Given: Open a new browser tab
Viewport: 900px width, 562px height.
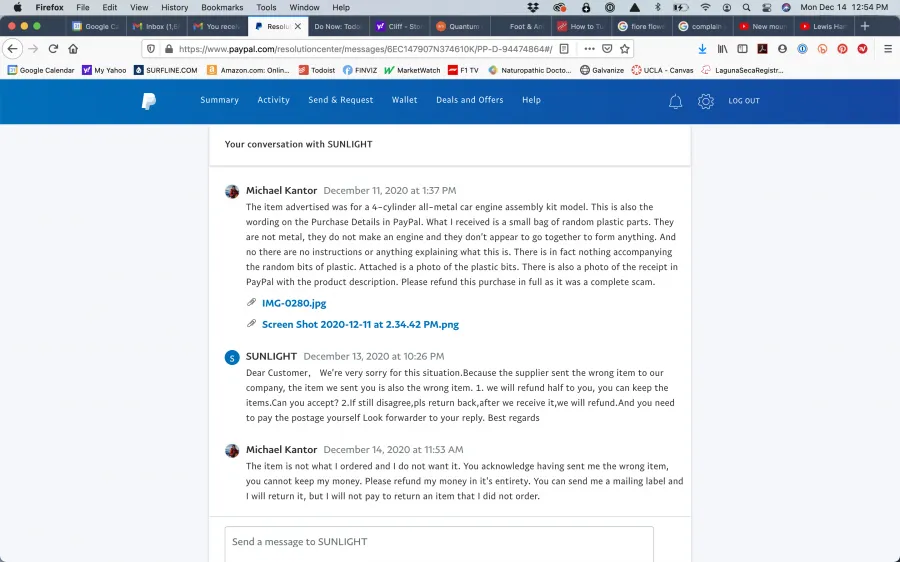Looking at the screenshot, I should (865, 26).
